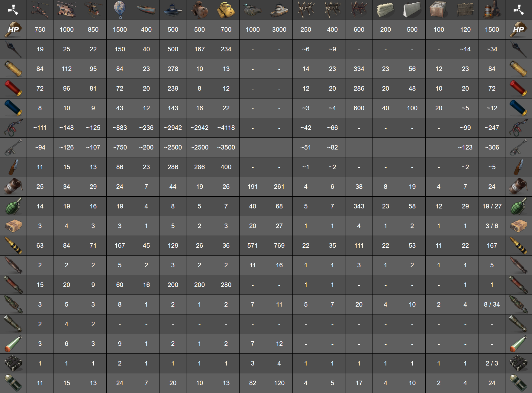
Task: Click the "571" cell
Action: (x=253, y=246)
